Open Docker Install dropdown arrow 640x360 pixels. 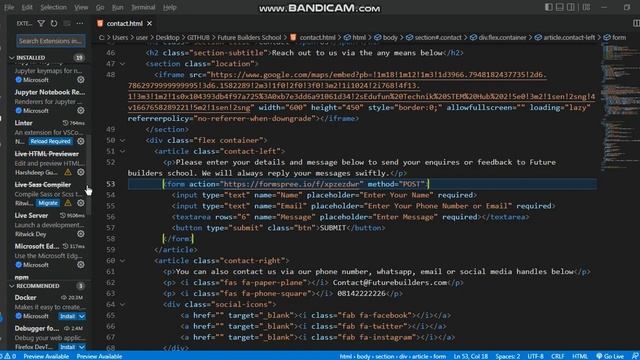pyautogui.click(x=82, y=316)
